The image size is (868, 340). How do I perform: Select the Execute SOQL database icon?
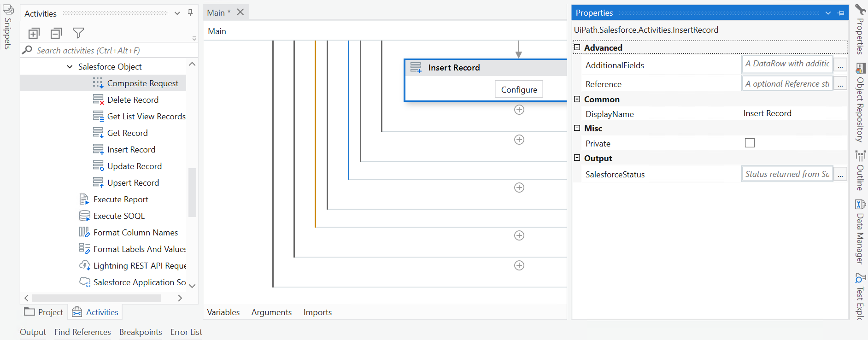(84, 216)
